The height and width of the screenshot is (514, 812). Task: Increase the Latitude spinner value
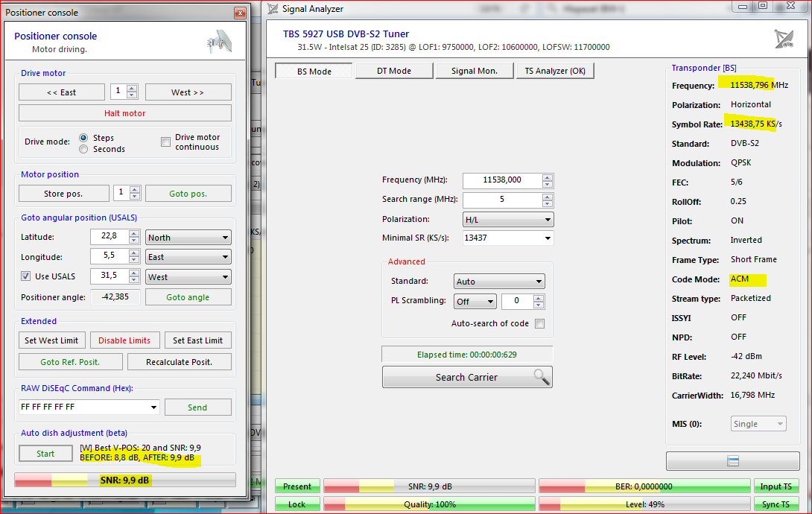pyautogui.click(x=133, y=233)
